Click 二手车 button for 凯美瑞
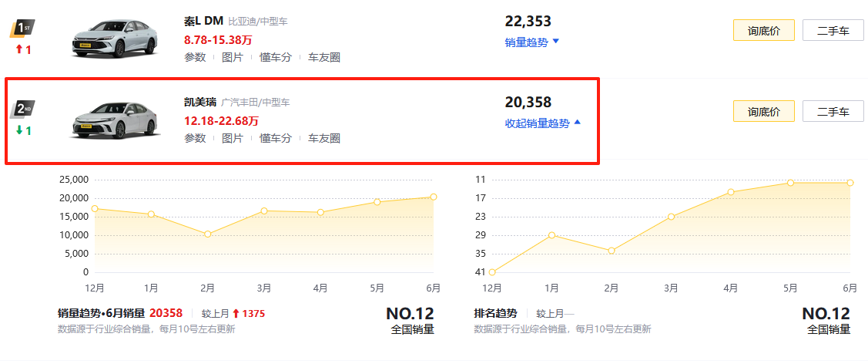This screenshot has width=868, height=364. tap(833, 111)
